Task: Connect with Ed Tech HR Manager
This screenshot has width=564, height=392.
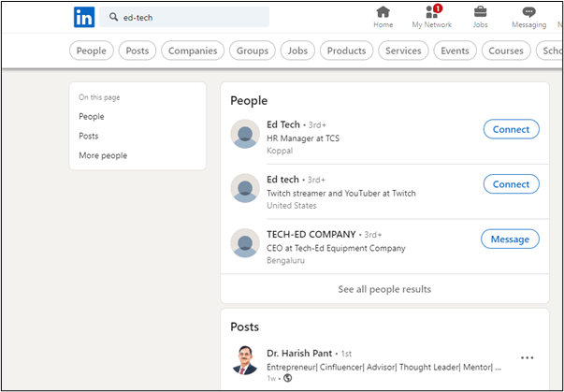Action: [511, 129]
